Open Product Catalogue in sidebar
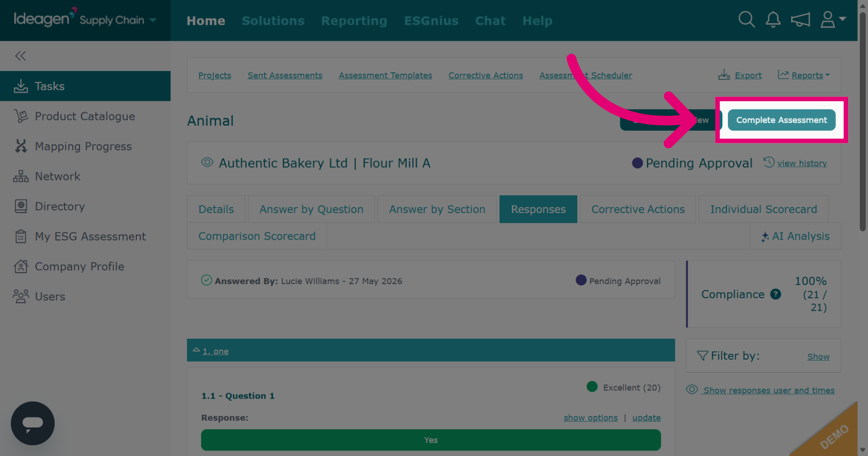The width and height of the screenshot is (868, 456). [x=85, y=116]
